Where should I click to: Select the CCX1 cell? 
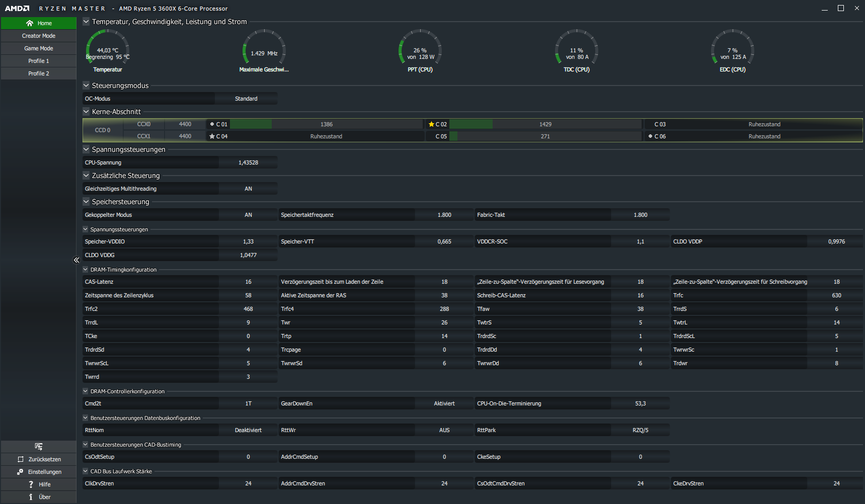[144, 136]
